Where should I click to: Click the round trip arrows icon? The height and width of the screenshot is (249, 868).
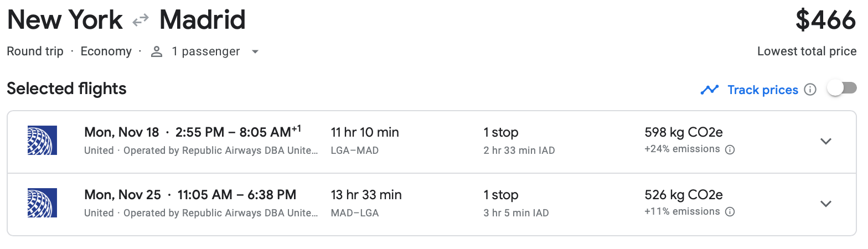click(141, 20)
